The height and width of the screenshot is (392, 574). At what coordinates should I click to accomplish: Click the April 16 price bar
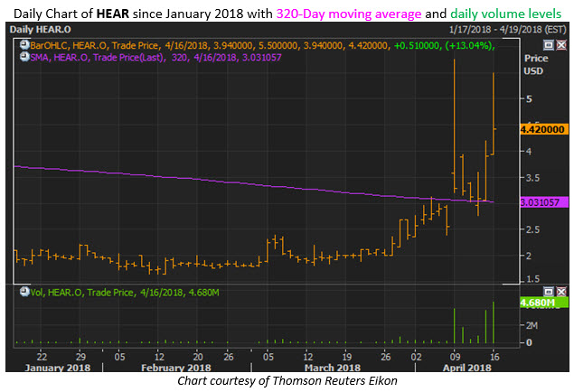tap(494, 114)
